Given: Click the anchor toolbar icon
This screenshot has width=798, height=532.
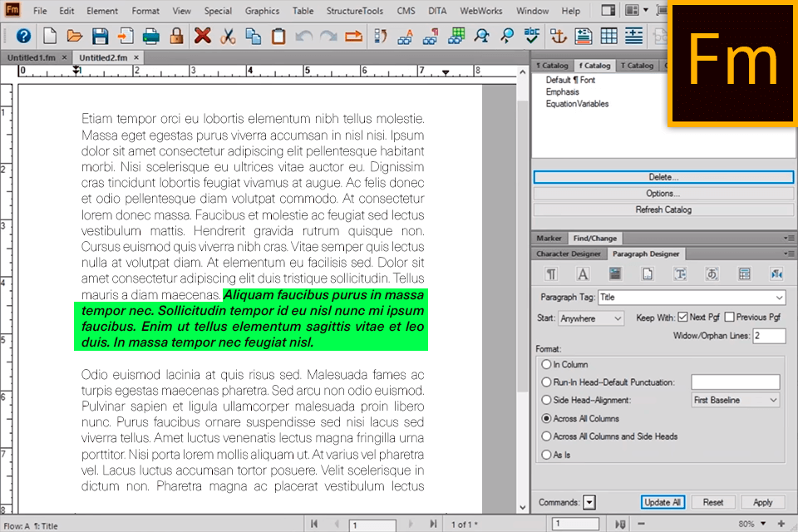Looking at the screenshot, I should pos(558,36).
